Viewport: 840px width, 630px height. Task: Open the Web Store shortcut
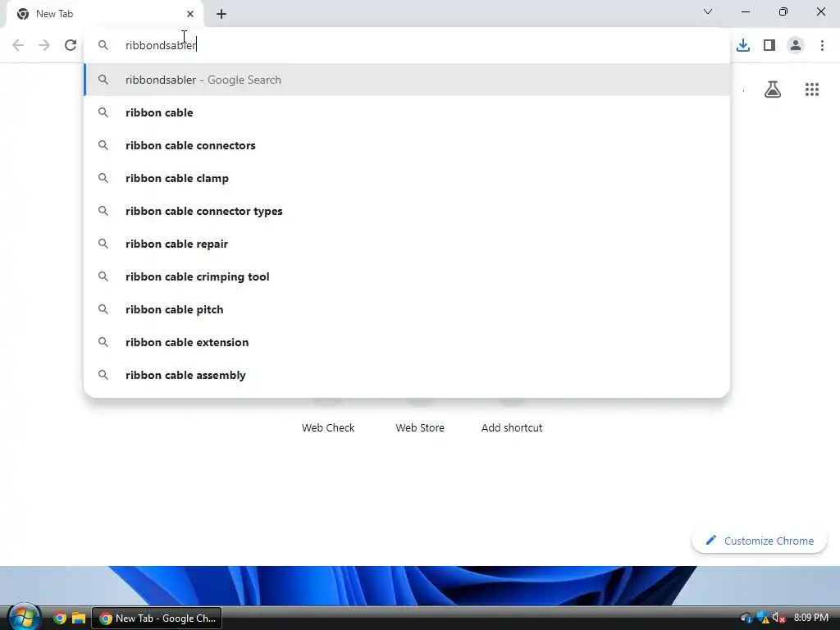(420, 427)
